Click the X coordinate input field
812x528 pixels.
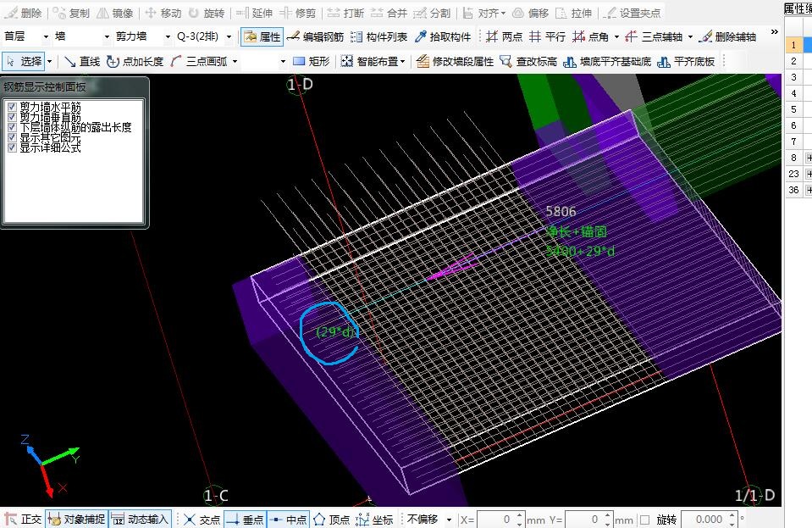[x=500, y=520]
